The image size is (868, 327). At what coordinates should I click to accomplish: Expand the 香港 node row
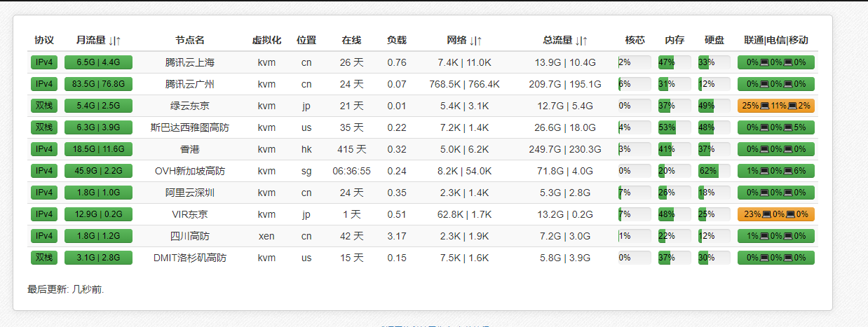[x=190, y=149]
